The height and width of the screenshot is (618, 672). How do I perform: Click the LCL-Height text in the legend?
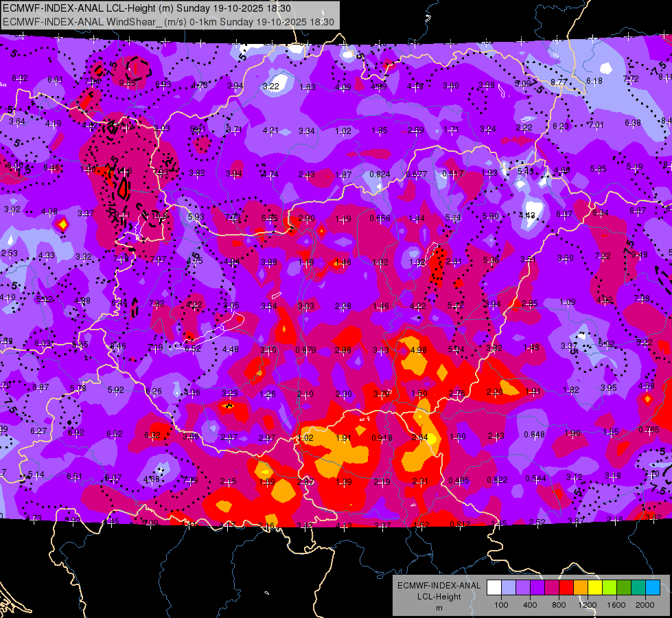[x=439, y=597]
